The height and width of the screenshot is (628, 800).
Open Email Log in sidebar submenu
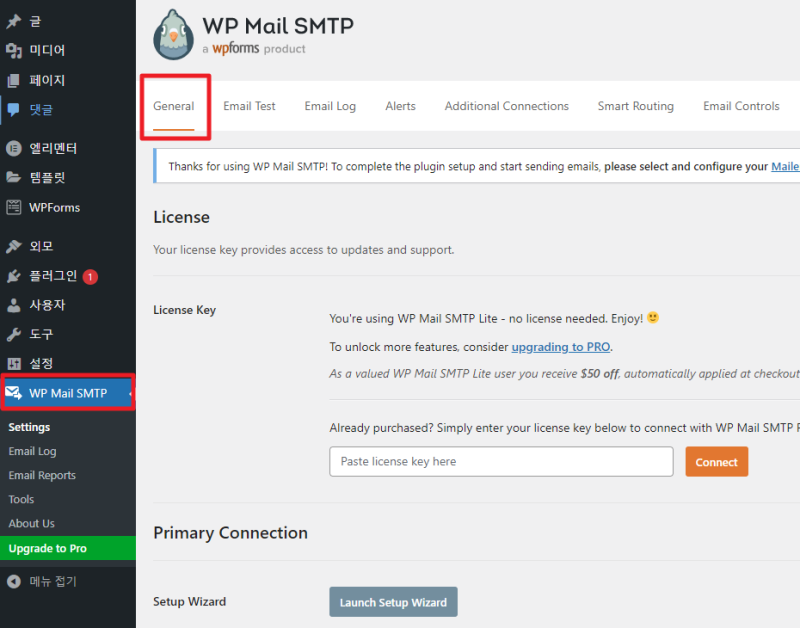coord(32,451)
